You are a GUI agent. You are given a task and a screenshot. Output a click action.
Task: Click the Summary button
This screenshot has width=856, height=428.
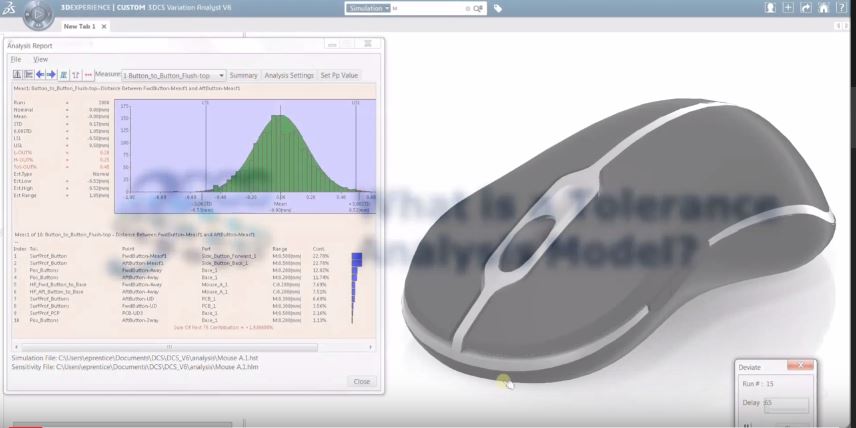point(243,75)
